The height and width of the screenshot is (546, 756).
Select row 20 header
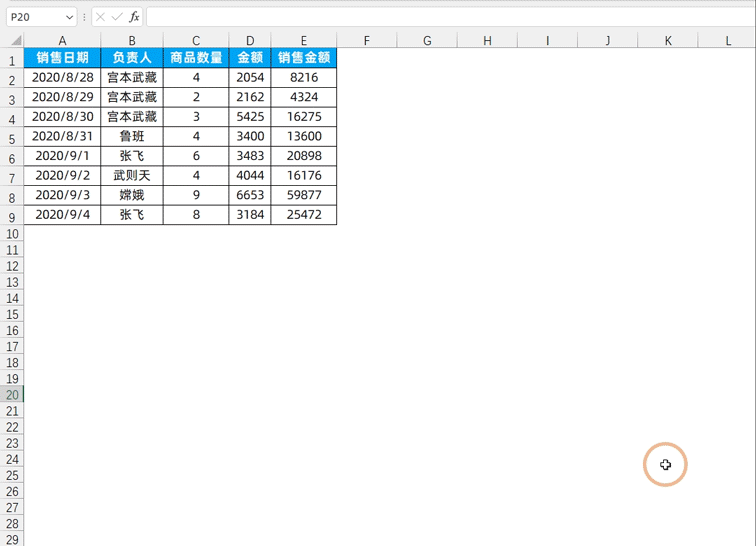tap(11, 395)
